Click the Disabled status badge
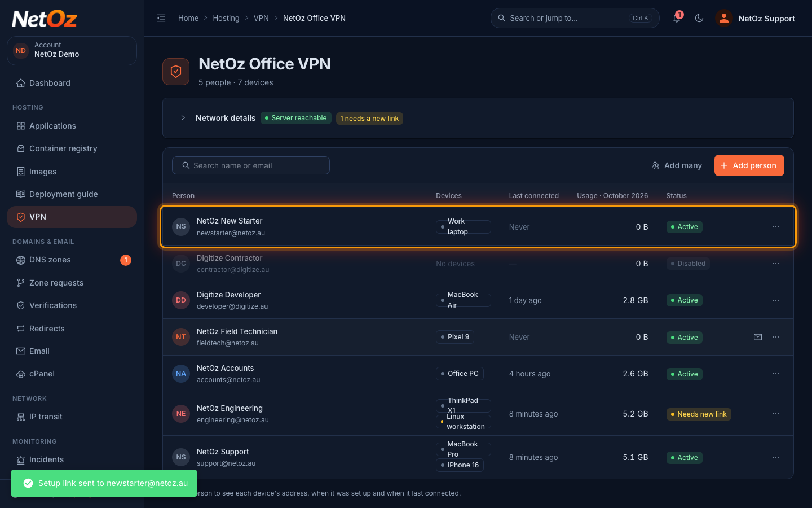 [688, 264]
